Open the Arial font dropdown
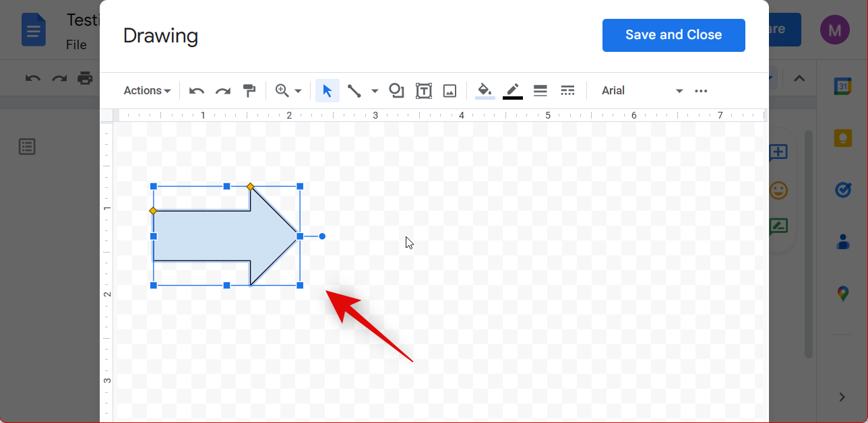 [x=642, y=91]
